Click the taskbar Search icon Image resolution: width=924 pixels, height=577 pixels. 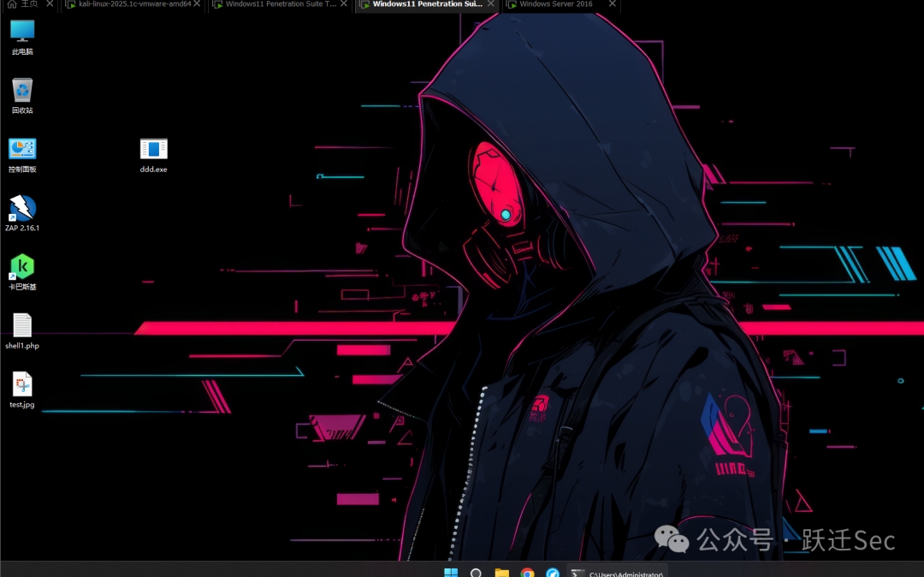pos(477,572)
